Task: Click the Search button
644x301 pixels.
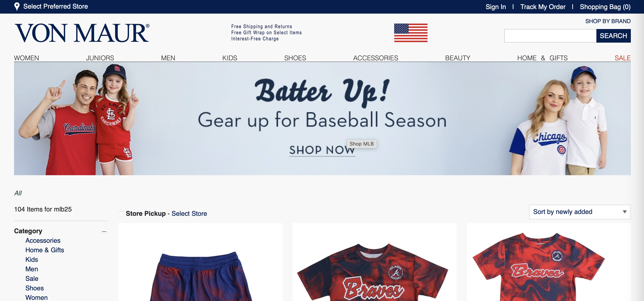Action: pos(613,36)
